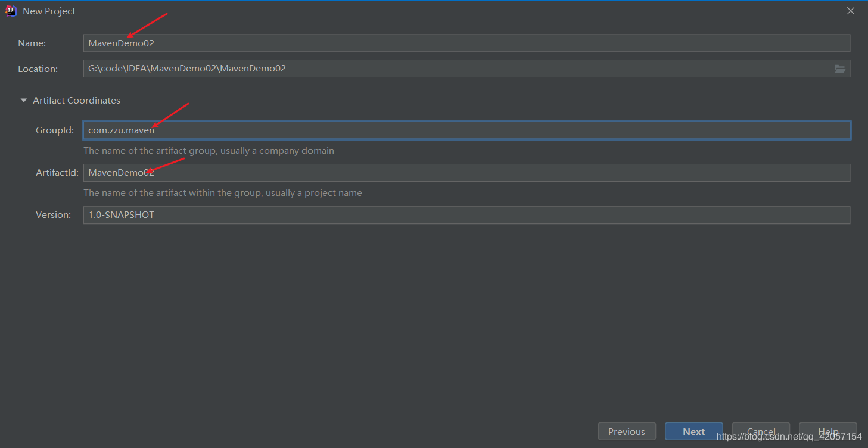868x448 pixels.
Task: Focus the GroupId text field
Action: click(x=466, y=130)
